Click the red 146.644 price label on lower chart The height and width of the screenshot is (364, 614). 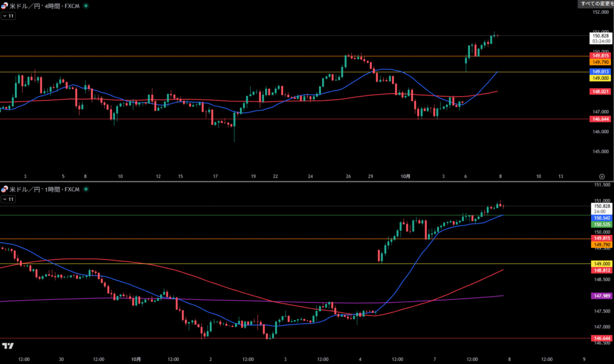[x=600, y=339]
